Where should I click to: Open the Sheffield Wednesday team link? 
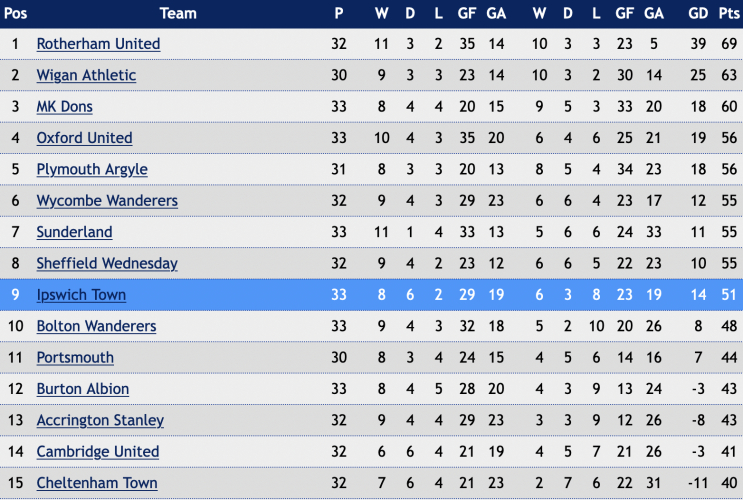(x=107, y=263)
